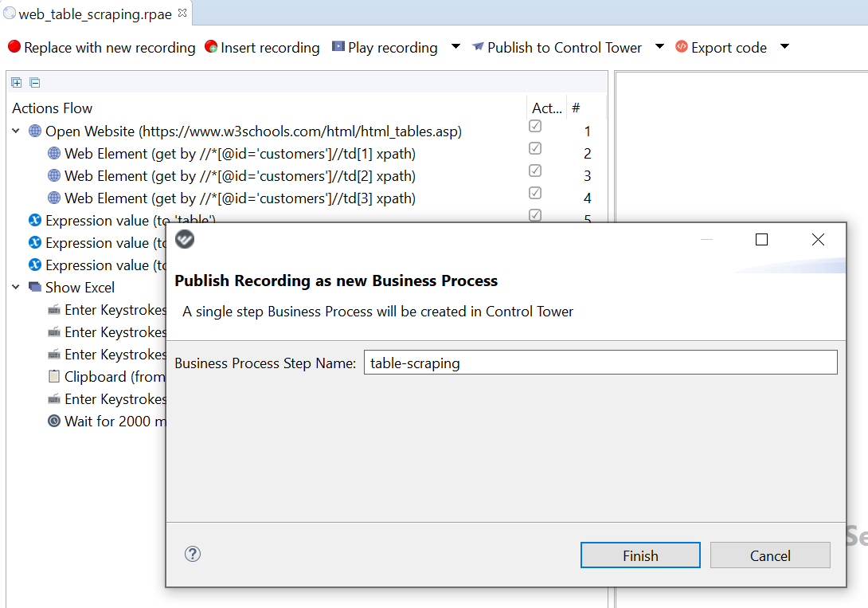Click second Enter Keystrokes keyboard icon

[54, 332]
